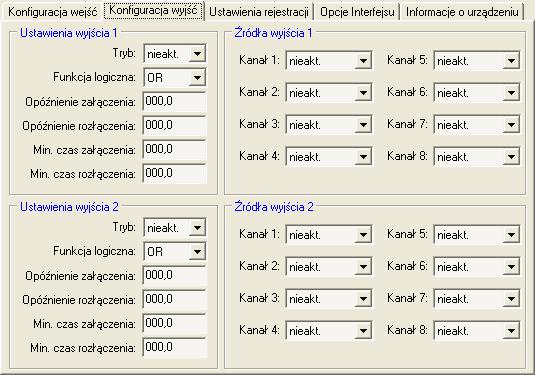This screenshot has height=375, width=535.
Task: Open Funkcja logiczna dropdown for wyjście 1
Action: (x=175, y=77)
